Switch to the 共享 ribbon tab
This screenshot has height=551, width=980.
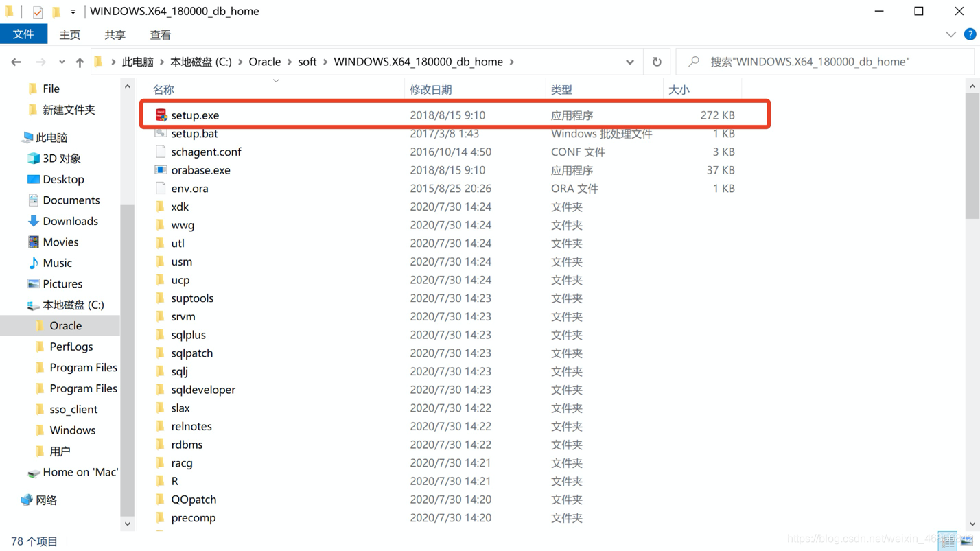115,35
